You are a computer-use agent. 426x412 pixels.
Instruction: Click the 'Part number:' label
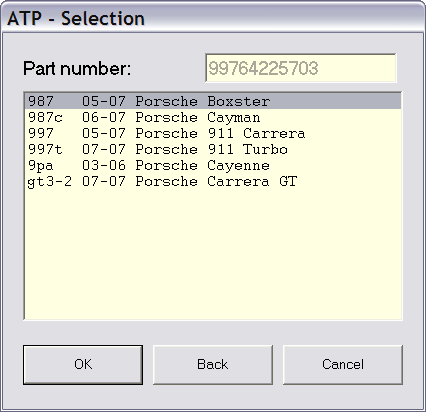[x=77, y=68]
